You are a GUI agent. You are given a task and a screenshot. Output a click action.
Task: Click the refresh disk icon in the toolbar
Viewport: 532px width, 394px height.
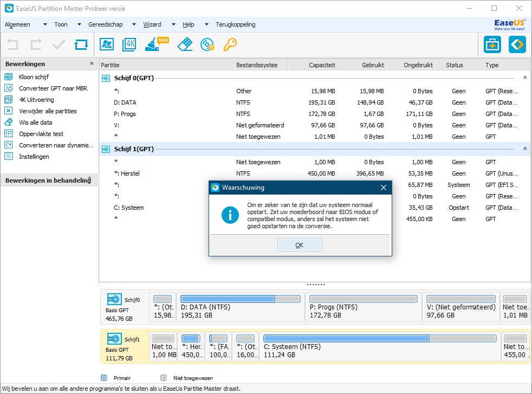click(x=81, y=44)
